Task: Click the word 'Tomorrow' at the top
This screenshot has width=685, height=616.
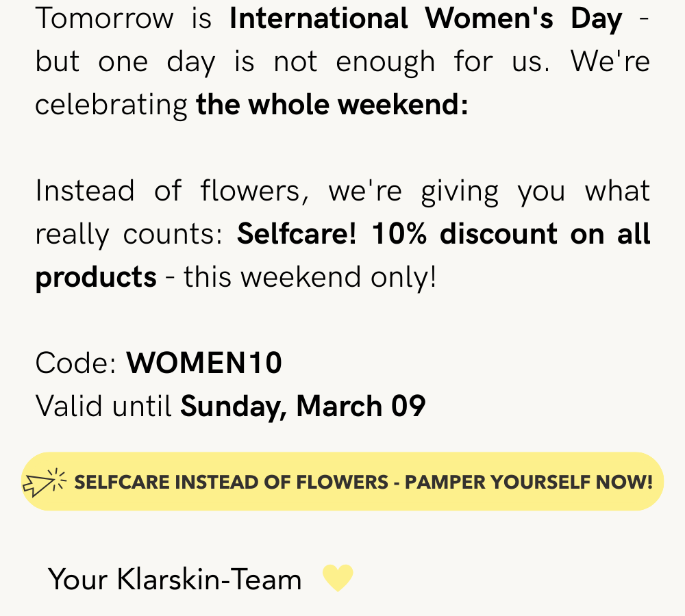Action: point(104,18)
